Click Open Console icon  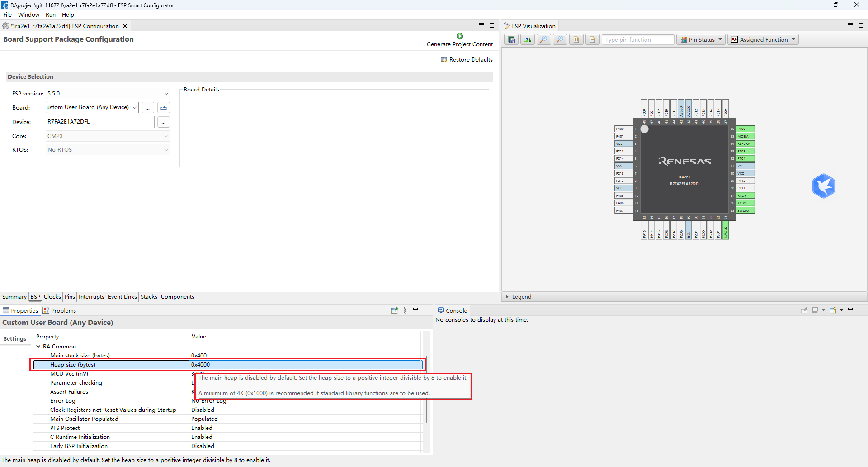(833, 310)
